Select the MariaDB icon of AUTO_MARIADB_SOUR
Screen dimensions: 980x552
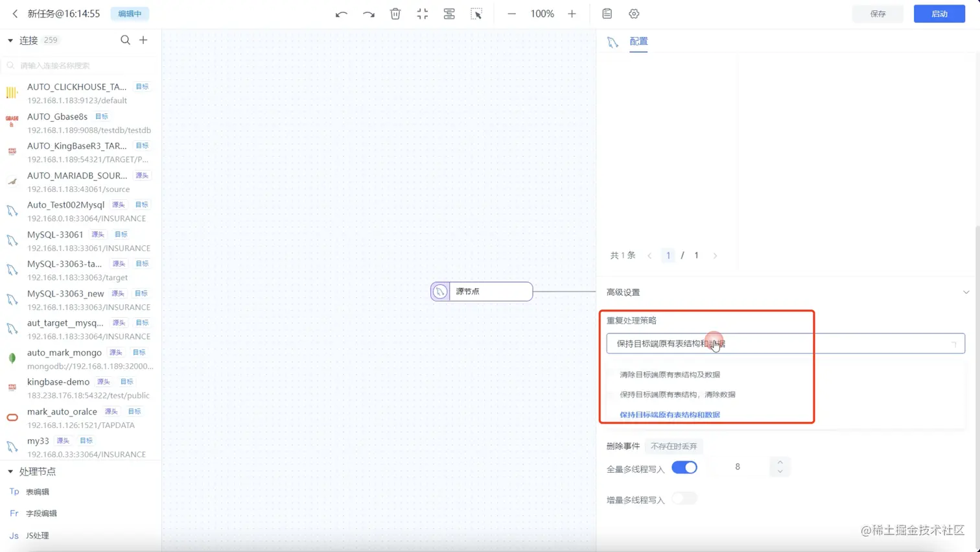12,182
